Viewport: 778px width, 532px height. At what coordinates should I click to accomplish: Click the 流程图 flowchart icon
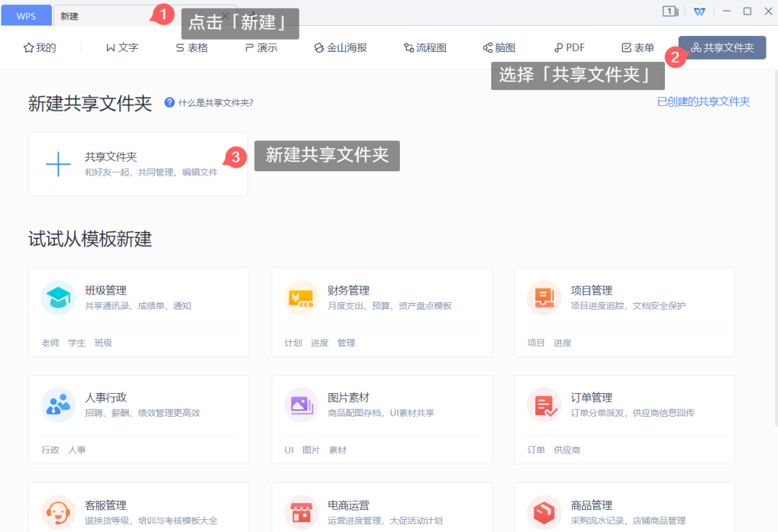pyautogui.click(x=409, y=48)
